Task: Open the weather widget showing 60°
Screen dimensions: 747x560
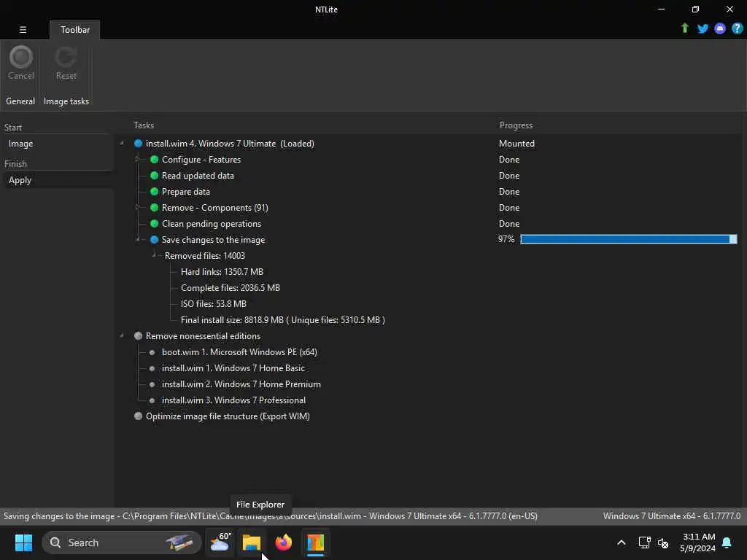Action: click(x=220, y=542)
